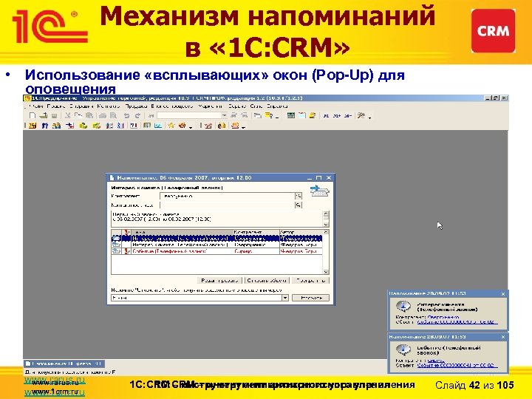Click the Redo arrow toolbar icon
Viewport: 532px width, 399px height.
[137, 116]
